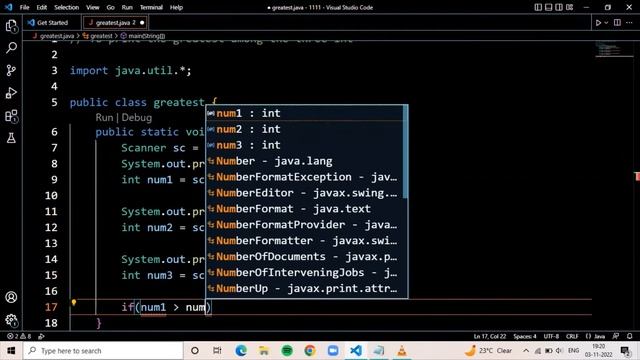Click Spaces: 4 indentation setting
Screen dimensions: 640x360
click(x=524, y=336)
